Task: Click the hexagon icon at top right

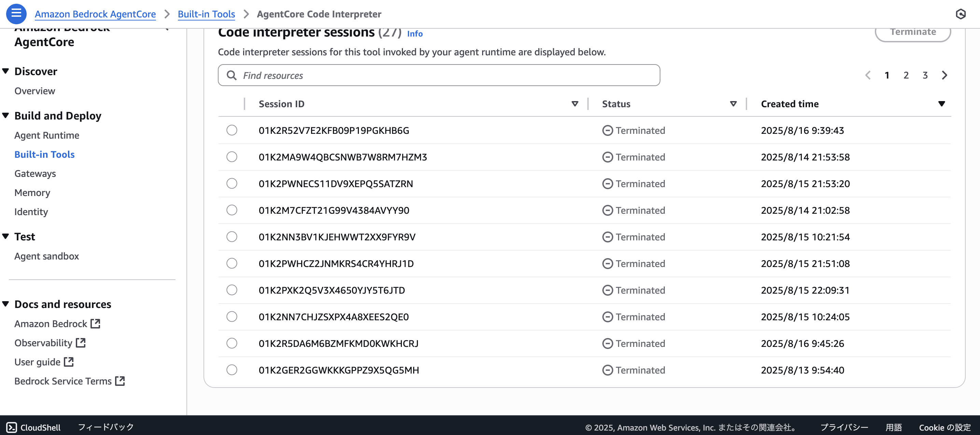Action: (x=961, y=14)
